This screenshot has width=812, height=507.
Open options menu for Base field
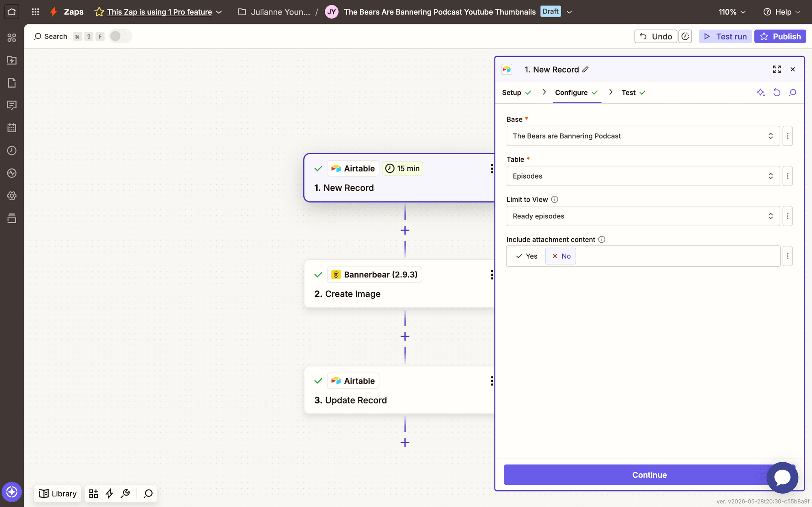[x=788, y=136]
